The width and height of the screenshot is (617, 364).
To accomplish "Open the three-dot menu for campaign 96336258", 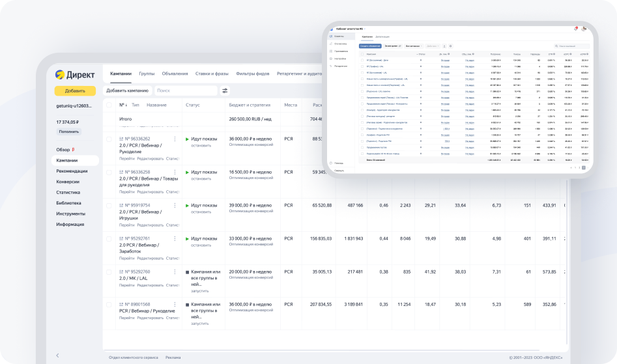I will tap(175, 172).
